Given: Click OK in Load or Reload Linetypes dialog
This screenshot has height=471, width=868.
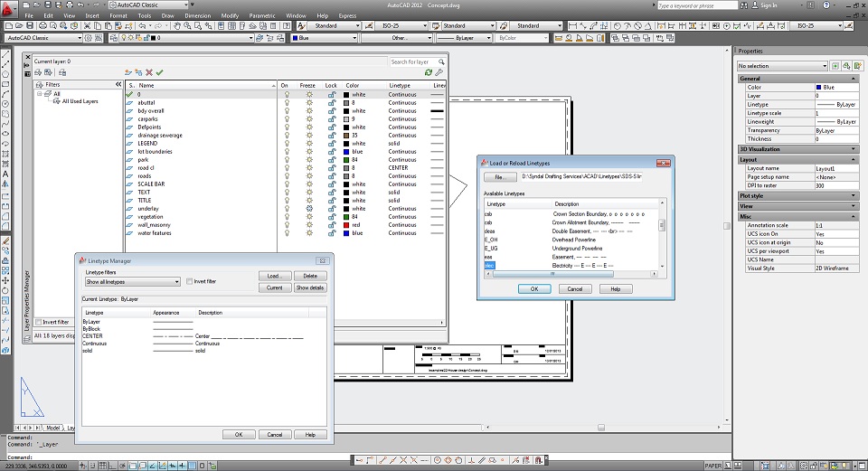Looking at the screenshot, I should pos(534,289).
